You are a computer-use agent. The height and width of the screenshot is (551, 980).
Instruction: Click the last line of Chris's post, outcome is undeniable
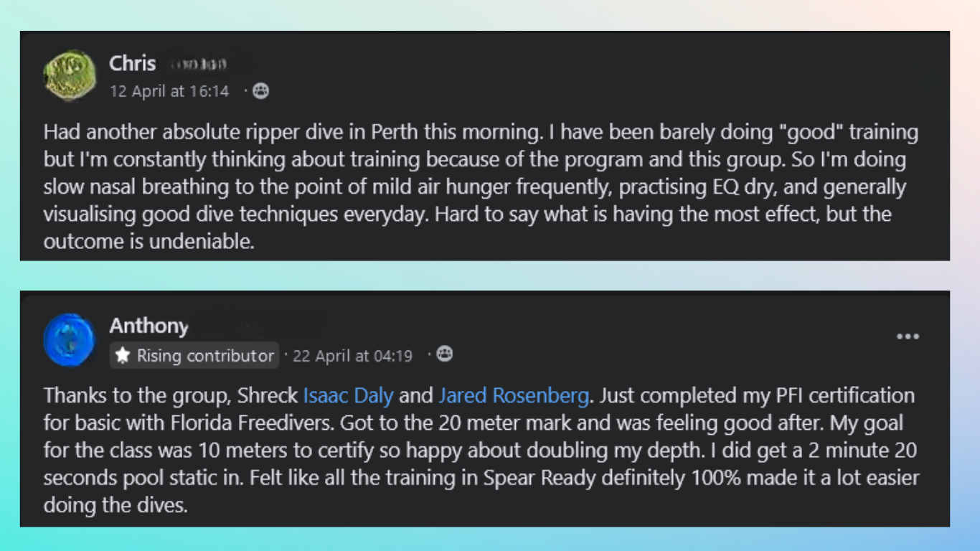click(x=149, y=242)
